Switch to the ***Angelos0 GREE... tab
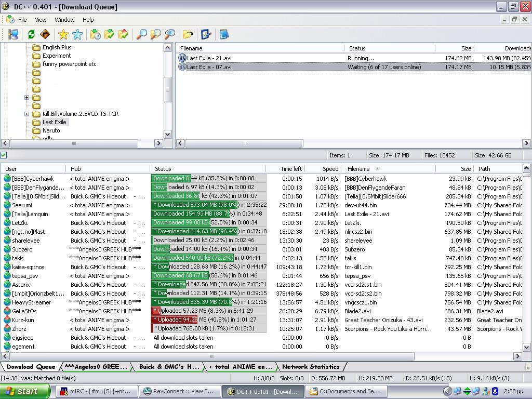Screen dimensions: 532x399 pos(96,367)
